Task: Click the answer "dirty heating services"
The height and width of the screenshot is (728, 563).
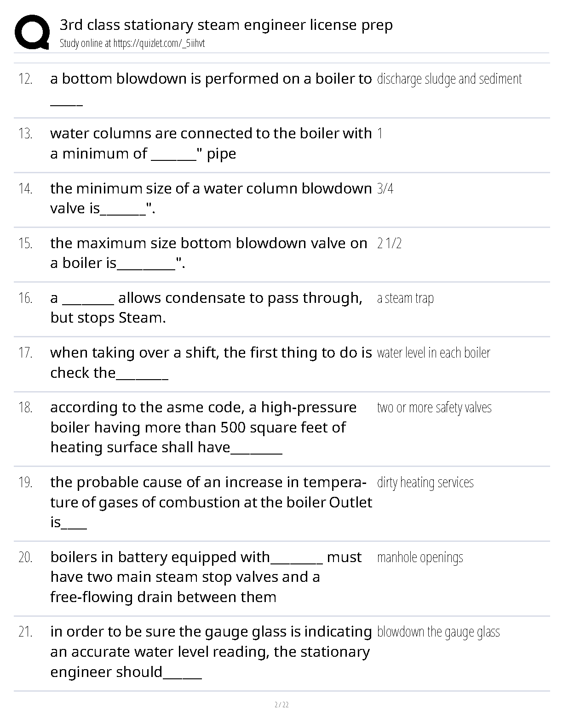Action: (425, 483)
